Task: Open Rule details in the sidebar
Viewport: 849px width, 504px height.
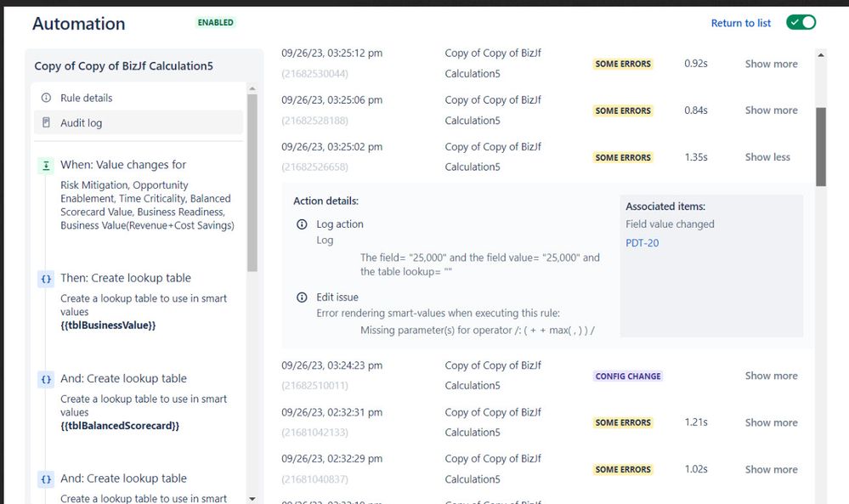Action: [x=139, y=98]
